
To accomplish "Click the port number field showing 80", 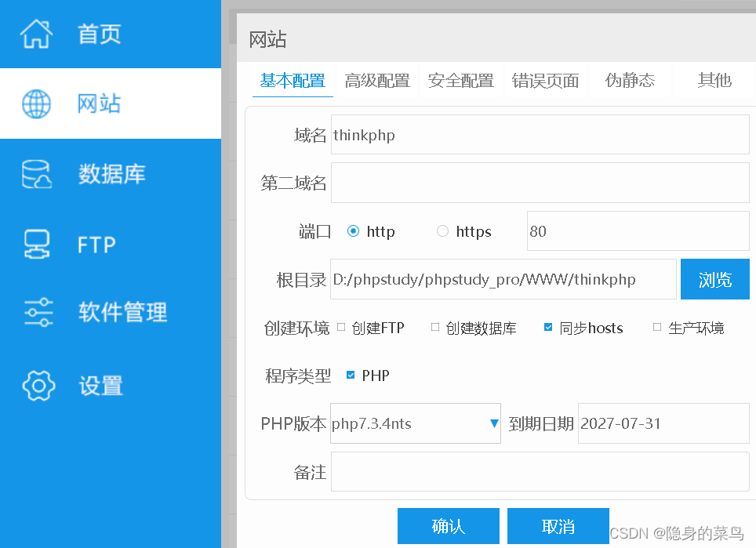I will [638, 230].
